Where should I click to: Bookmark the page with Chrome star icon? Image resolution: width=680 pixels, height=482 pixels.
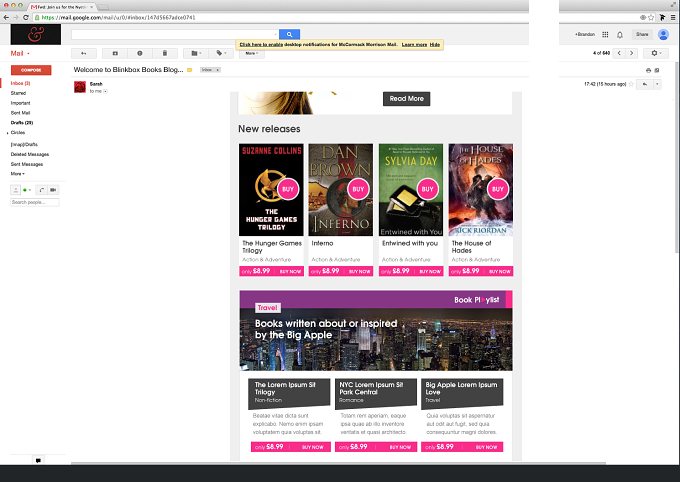(651, 18)
